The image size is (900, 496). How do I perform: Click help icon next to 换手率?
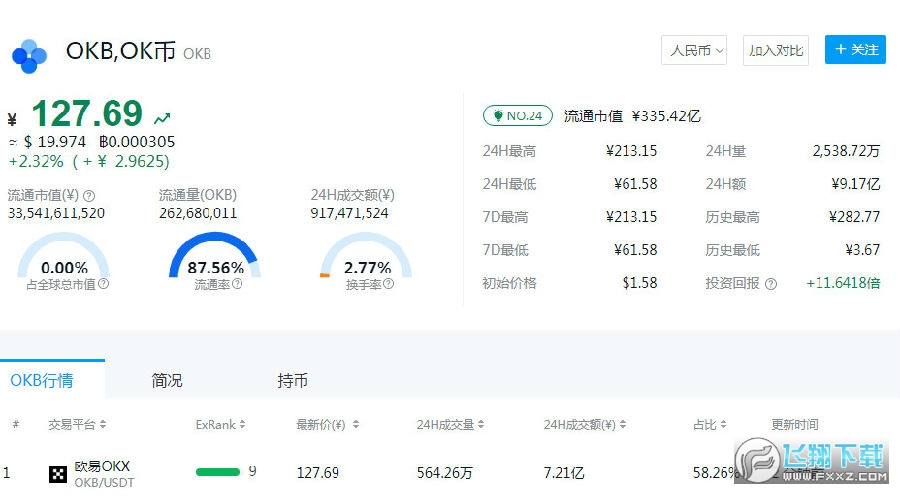388,284
